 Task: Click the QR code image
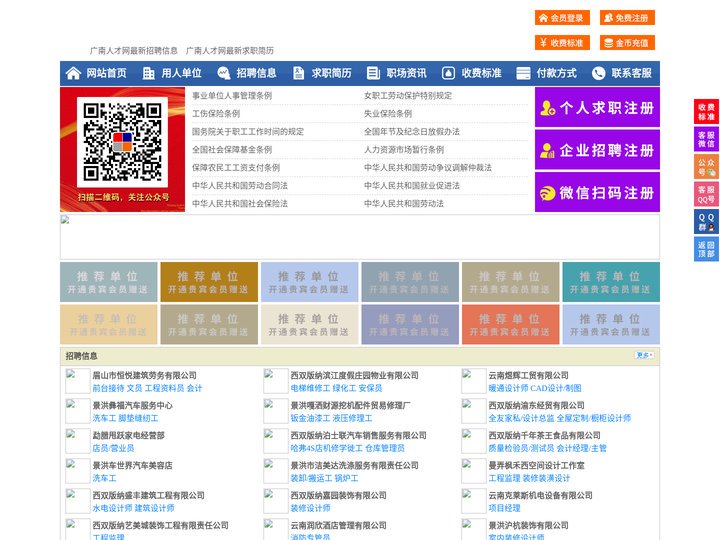pos(122,142)
